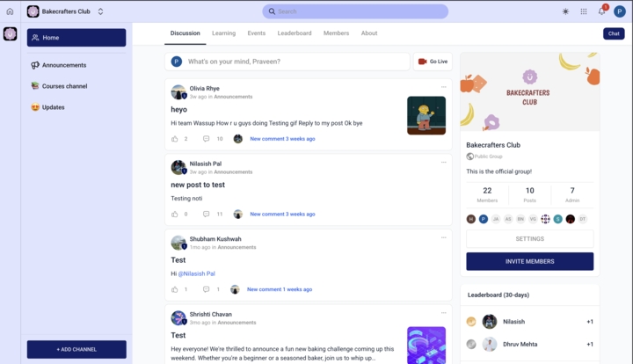
Task: Expand the Bakecrafters Club switcher chevron
Action: (x=100, y=11)
